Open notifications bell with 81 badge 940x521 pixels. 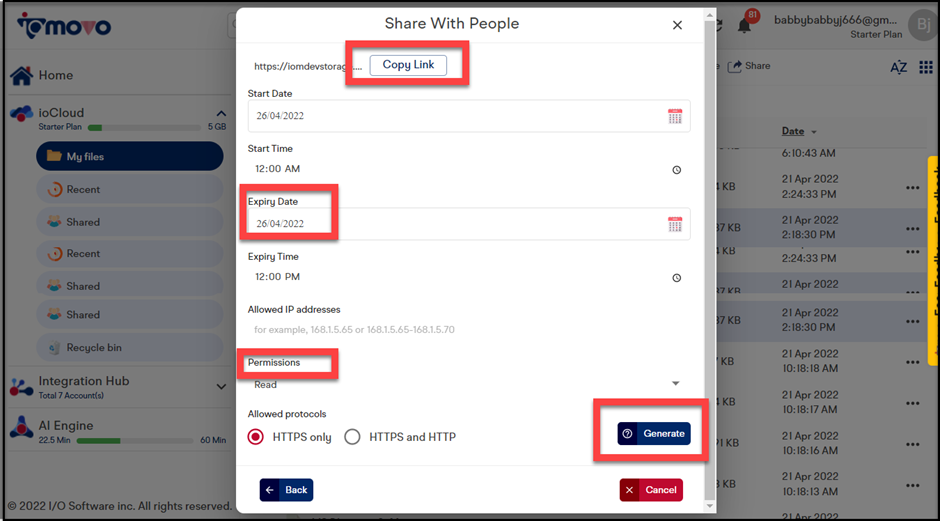tap(745, 24)
